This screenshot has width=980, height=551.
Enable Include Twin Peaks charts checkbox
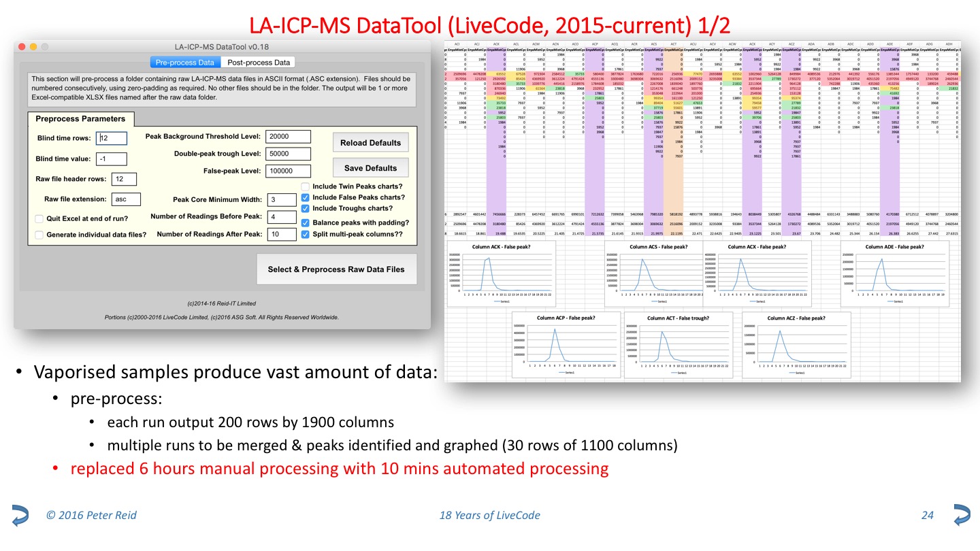point(306,186)
